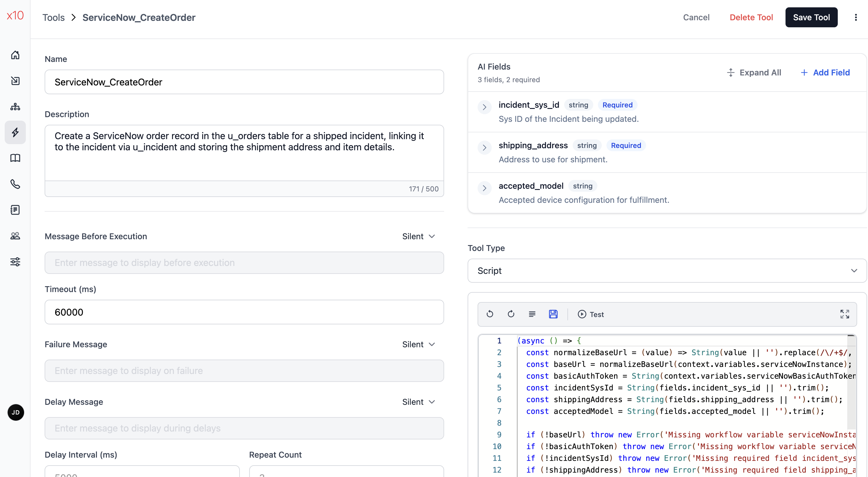Open the phone sidebar icon
The image size is (868, 477).
[15, 184]
